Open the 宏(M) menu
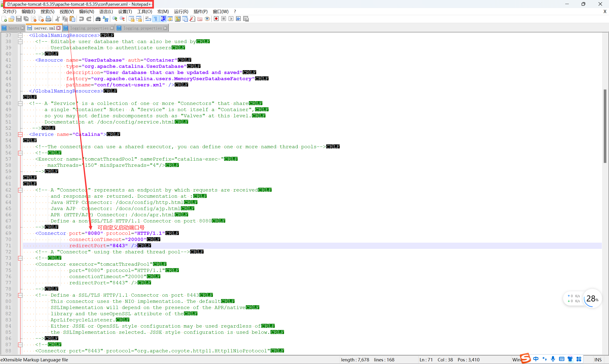Viewport: 609px width, 364px height. pos(163,11)
